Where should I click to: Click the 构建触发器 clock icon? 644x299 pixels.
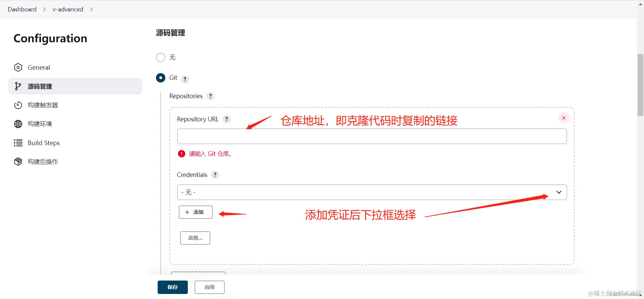tap(18, 105)
